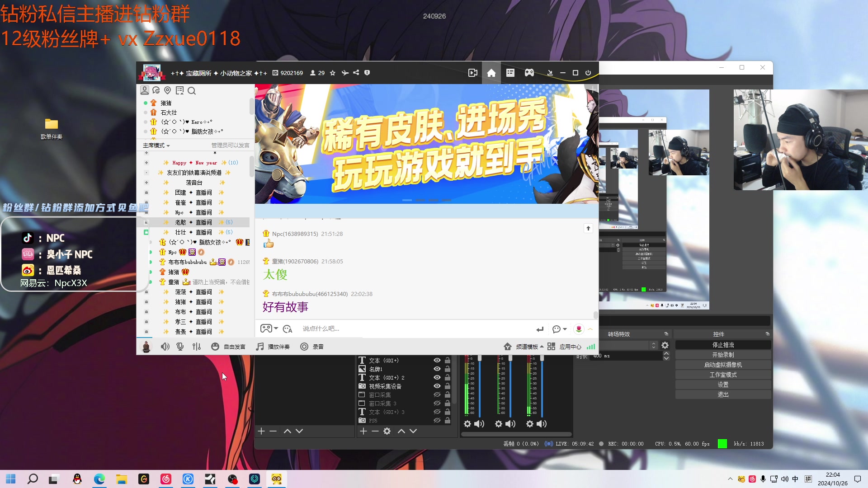
Task: Click 工作室模式 button
Action: pyautogui.click(x=723, y=375)
